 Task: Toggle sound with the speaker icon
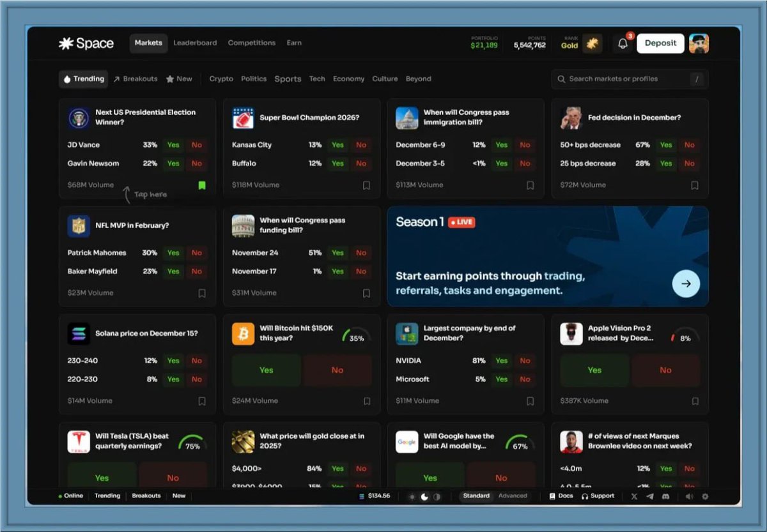pos(689,496)
